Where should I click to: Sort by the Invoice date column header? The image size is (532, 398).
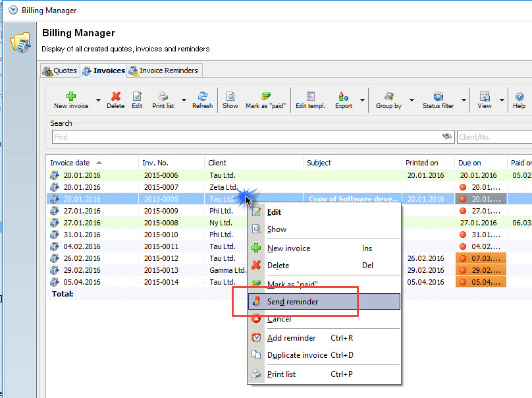coord(70,163)
